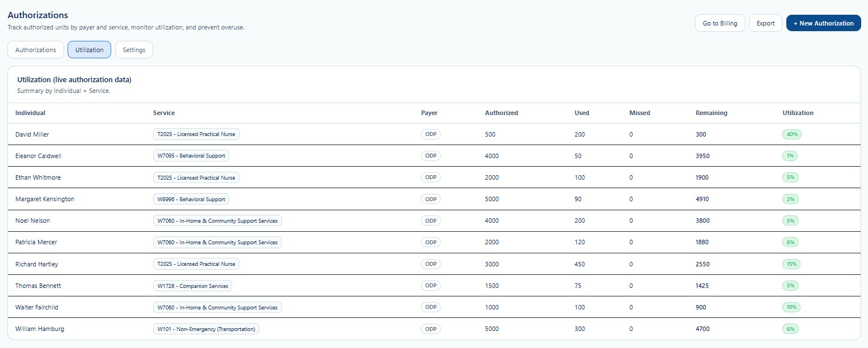
Task: Create a New Authorization
Action: 823,23
